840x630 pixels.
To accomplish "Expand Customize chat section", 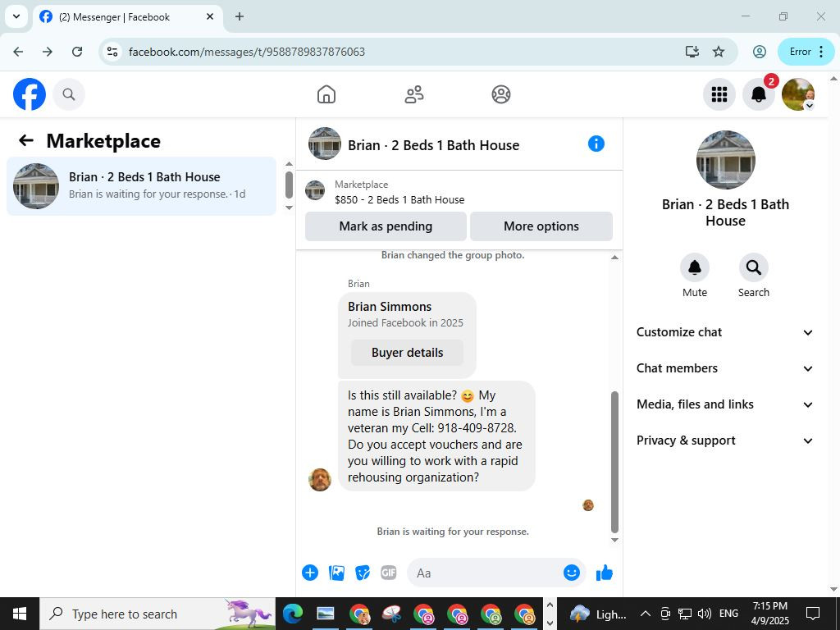I will pos(725,332).
